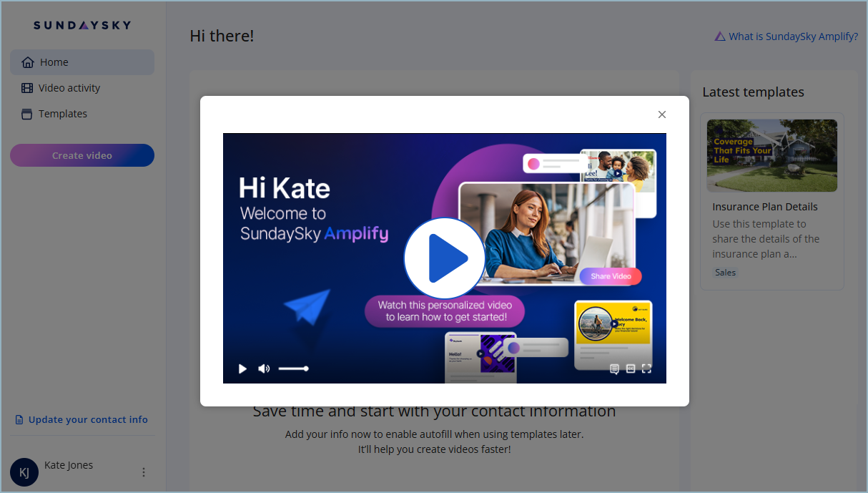Open the video transcript icon
Viewport: 868px width, 493px height.
tap(613, 368)
